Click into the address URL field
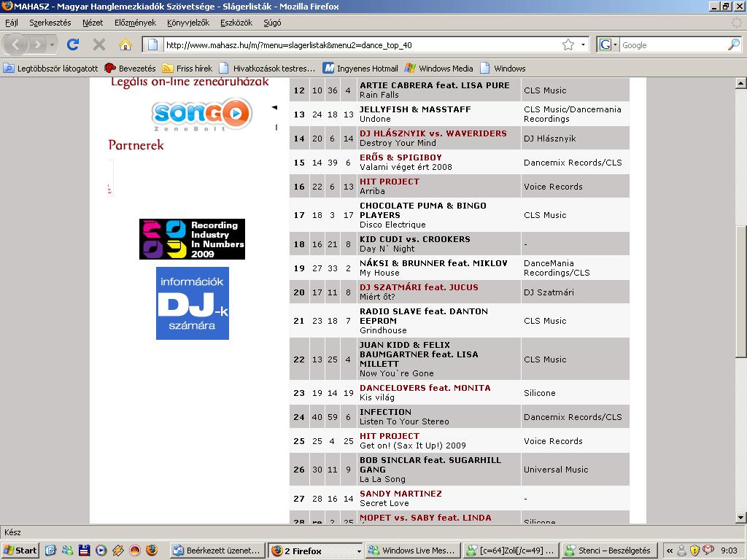The height and width of the screenshot is (560, 747). pos(362,45)
